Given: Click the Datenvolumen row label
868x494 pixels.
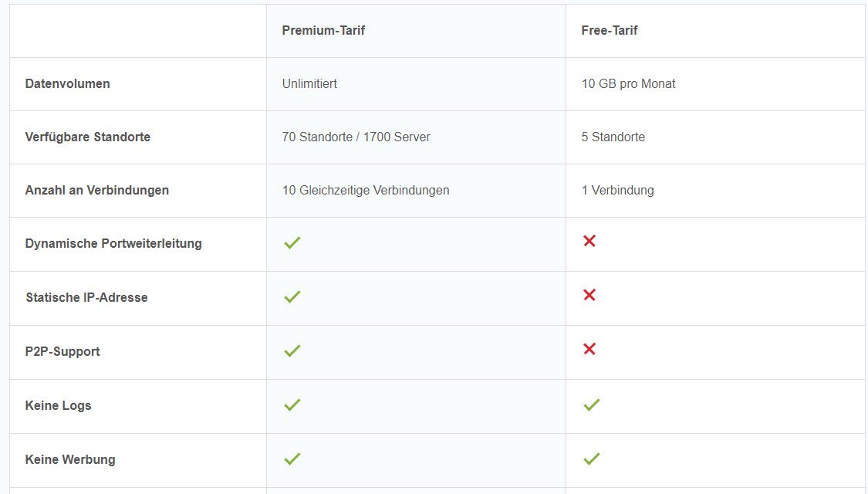Looking at the screenshot, I should coord(68,83).
